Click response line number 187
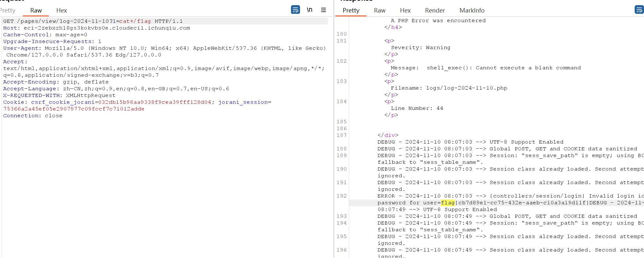The image size is (644, 258). [x=341, y=135]
